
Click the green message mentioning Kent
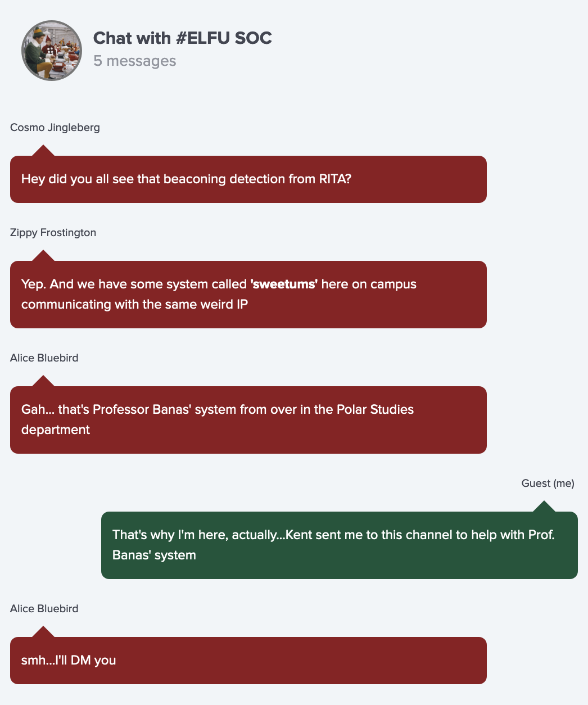[340, 545]
